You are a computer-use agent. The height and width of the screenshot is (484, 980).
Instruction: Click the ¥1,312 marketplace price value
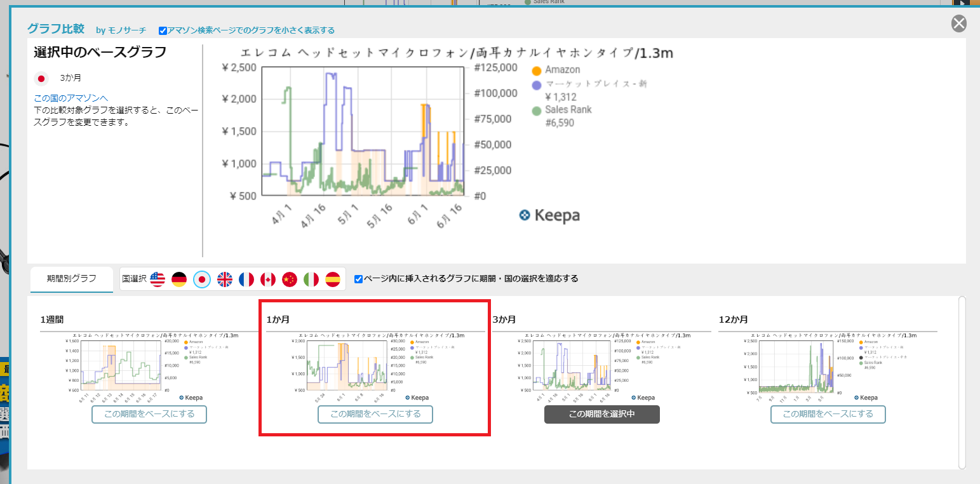[x=561, y=97]
